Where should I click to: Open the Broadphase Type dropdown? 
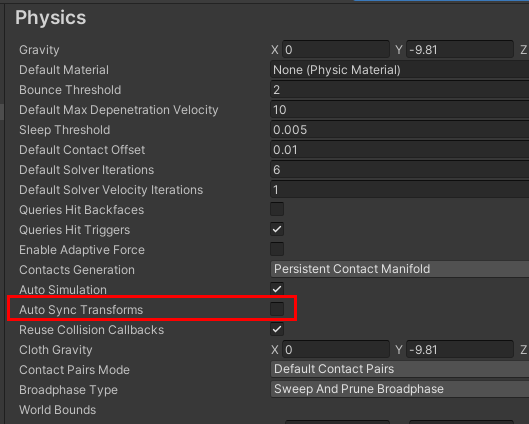400,389
